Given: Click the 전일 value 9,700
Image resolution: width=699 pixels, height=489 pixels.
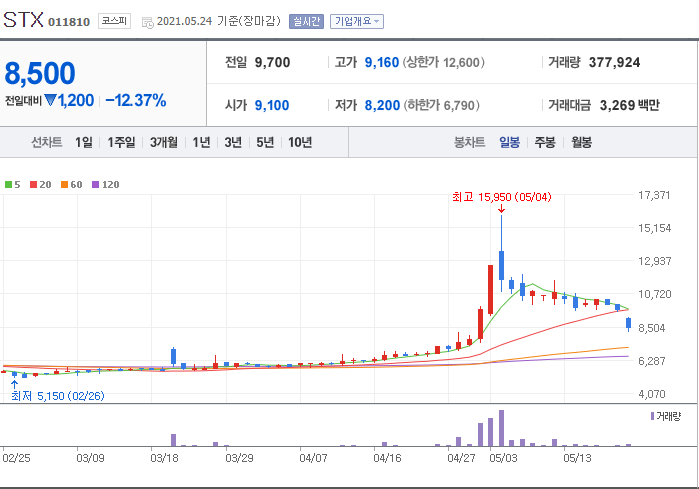Looking at the screenshot, I should (x=272, y=62).
